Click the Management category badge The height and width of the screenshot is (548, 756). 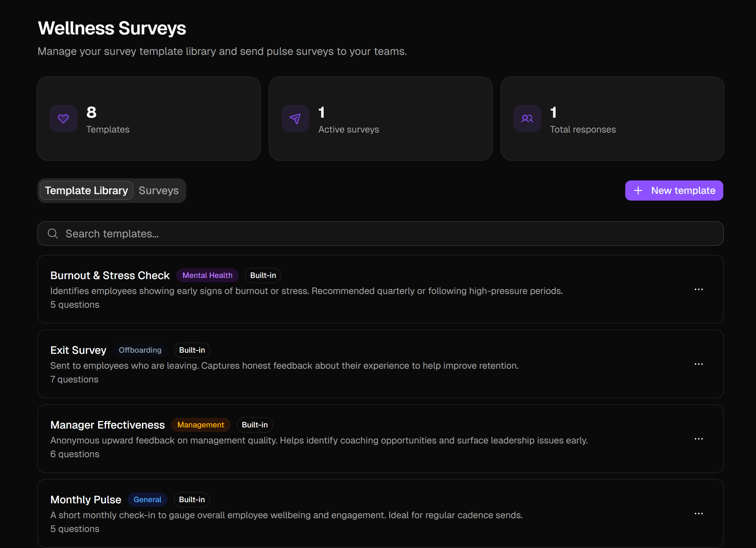pos(201,425)
